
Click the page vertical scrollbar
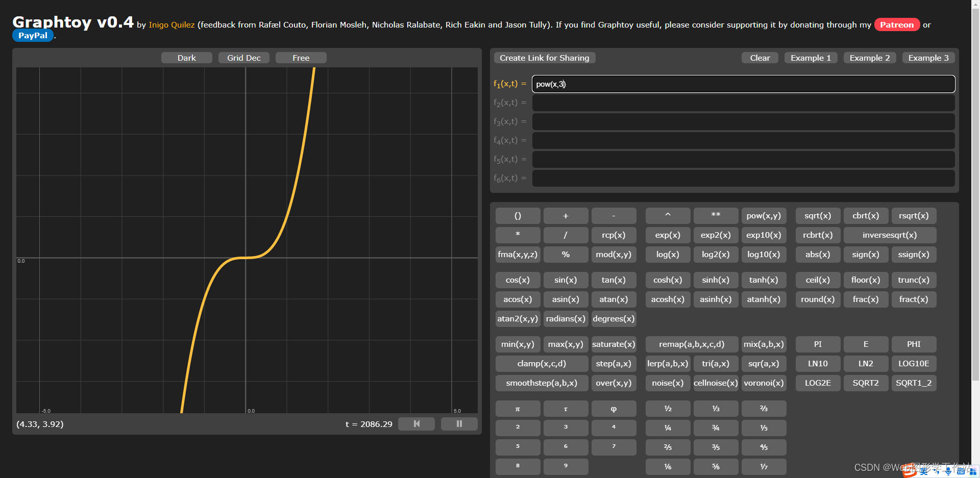tap(975, 194)
